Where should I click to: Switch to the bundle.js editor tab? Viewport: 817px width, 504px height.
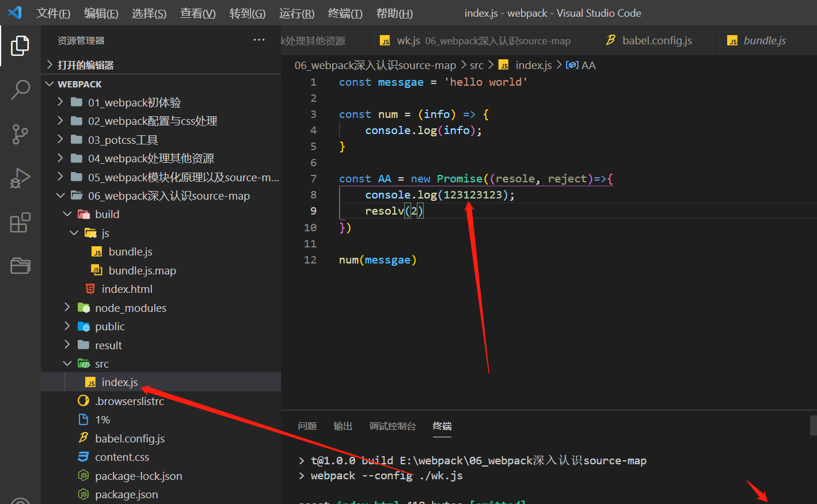[766, 40]
